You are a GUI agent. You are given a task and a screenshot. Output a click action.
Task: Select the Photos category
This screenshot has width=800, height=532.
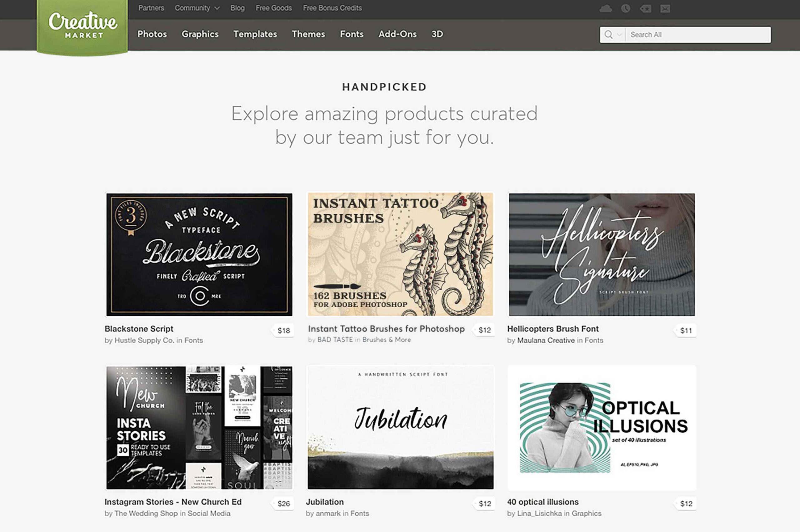152,34
